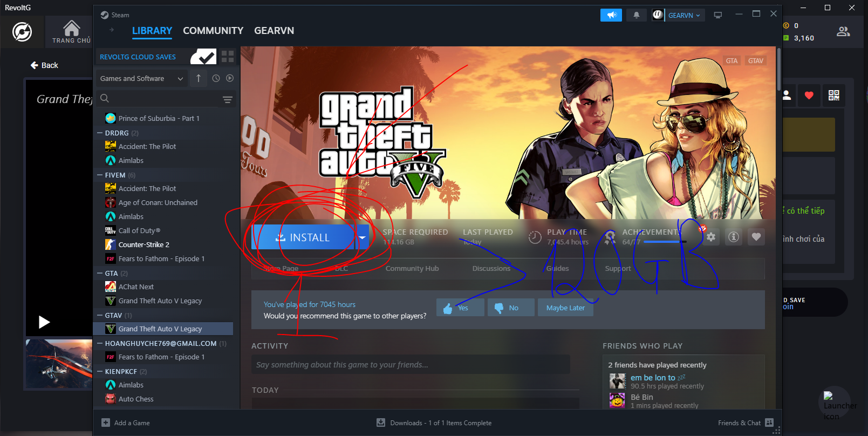Open Friends & Chat
This screenshot has height=436, width=868.
click(x=746, y=423)
